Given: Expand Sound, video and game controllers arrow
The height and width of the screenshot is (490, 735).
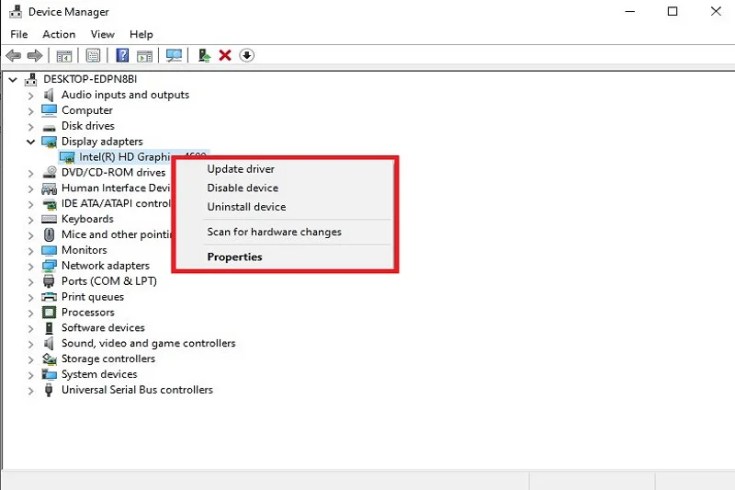Looking at the screenshot, I should tap(30, 344).
